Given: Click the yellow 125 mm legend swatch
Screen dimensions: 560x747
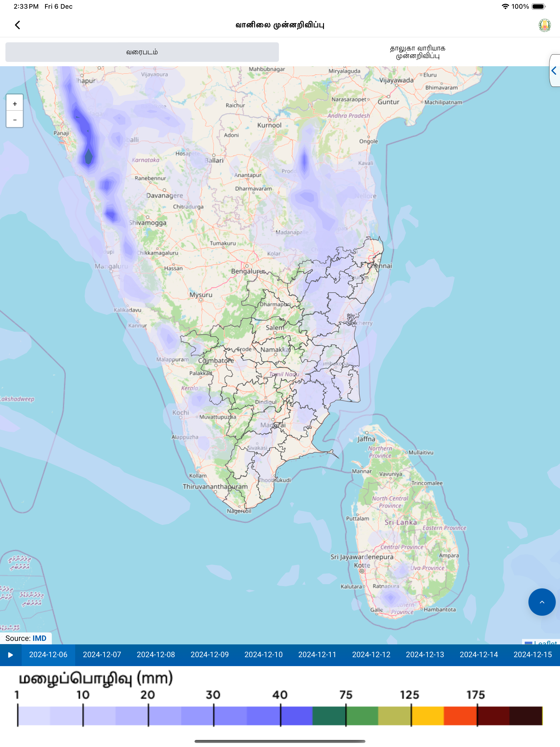Looking at the screenshot, I should point(427,716).
